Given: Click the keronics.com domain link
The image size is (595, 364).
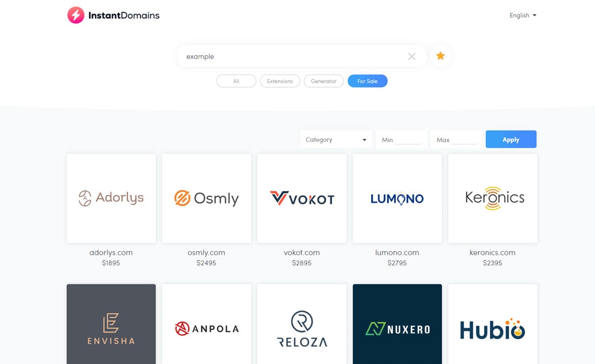Looking at the screenshot, I should [x=493, y=253].
